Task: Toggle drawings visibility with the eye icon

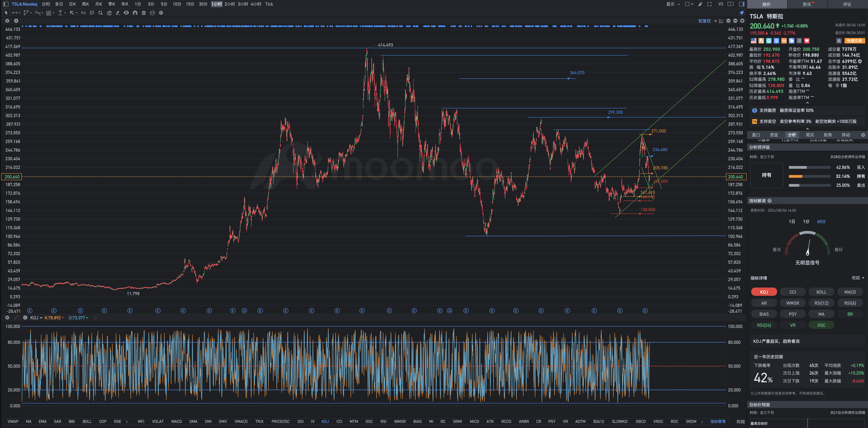Action: tap(126, 13)
